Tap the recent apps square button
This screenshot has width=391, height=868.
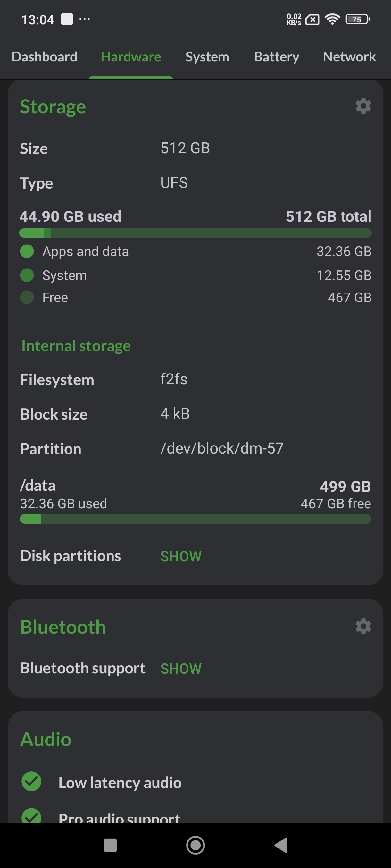(x=110, y=845)
